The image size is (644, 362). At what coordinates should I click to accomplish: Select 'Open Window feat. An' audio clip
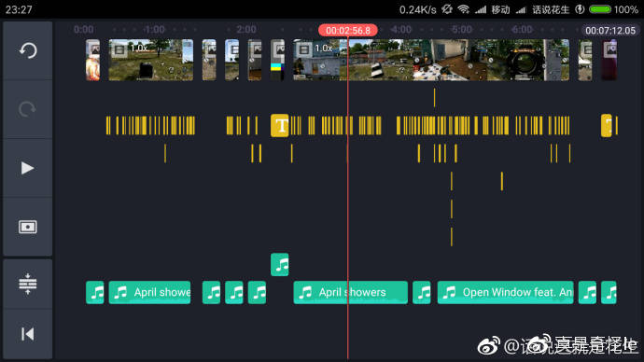(505, 292)
